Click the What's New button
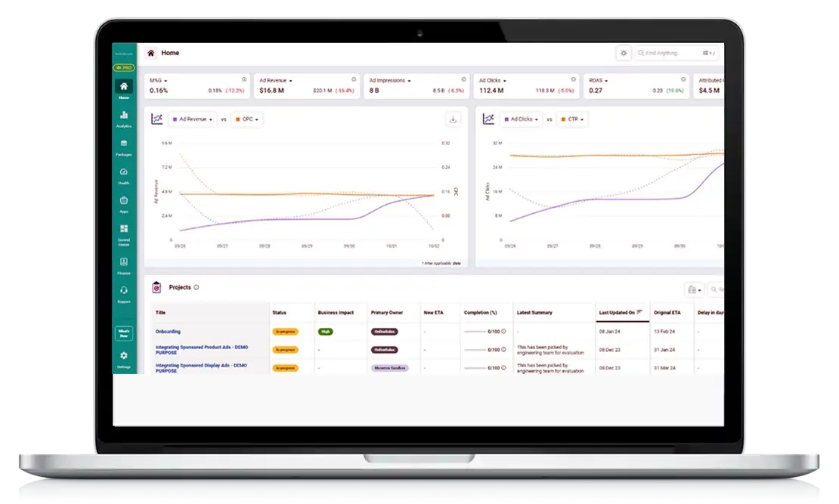The height and width of the screenshot is (504, 839). click(x=123, y=333)
